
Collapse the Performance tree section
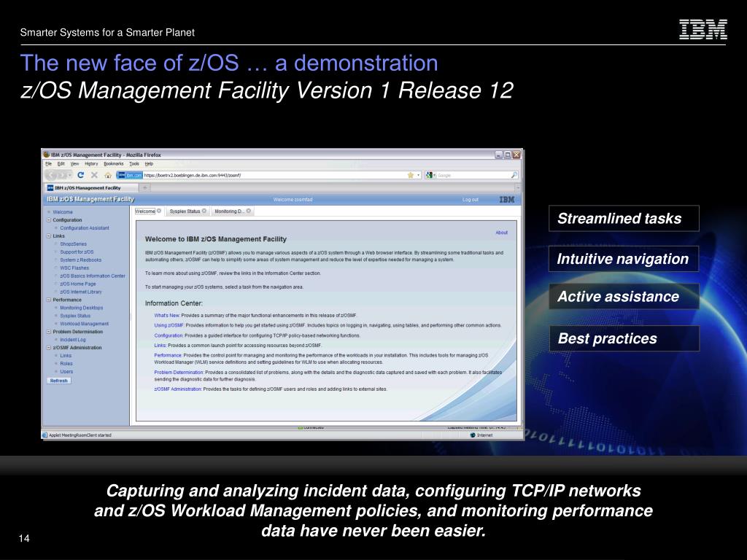49,300
